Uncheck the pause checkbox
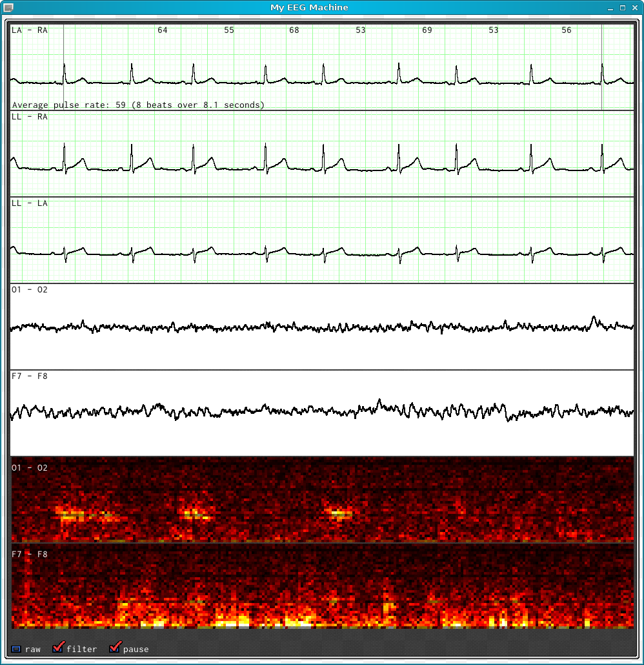 (115, 648)
